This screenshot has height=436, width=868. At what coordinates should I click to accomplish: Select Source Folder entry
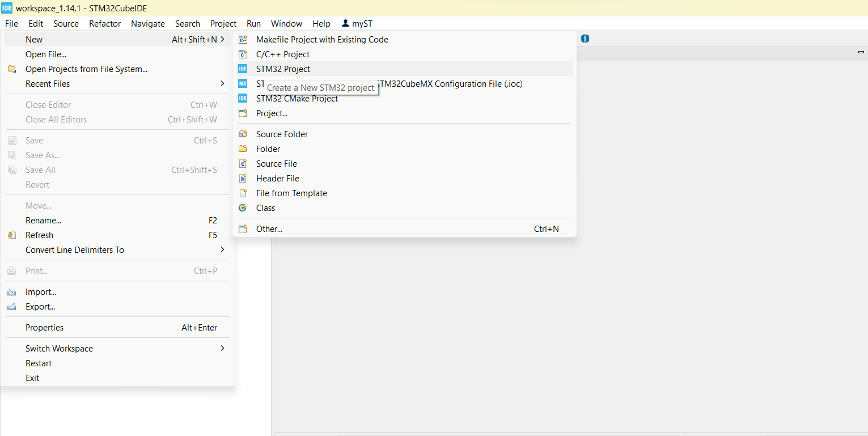(404, 134)
